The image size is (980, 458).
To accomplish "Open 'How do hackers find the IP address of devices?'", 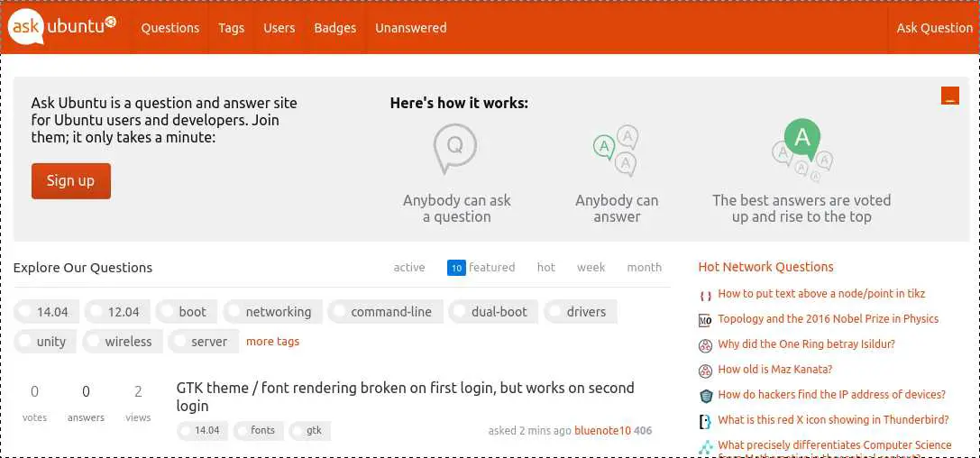I will (832, 394).
